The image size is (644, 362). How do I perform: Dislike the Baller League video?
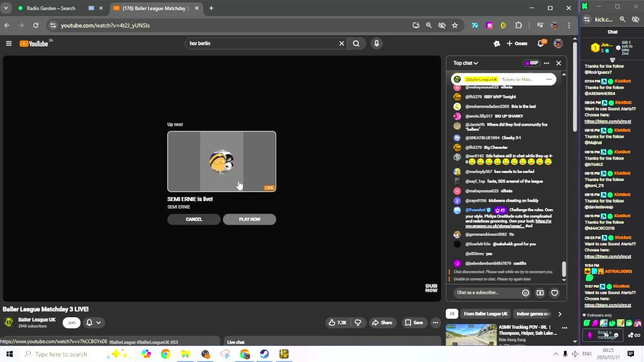(358, 323)
